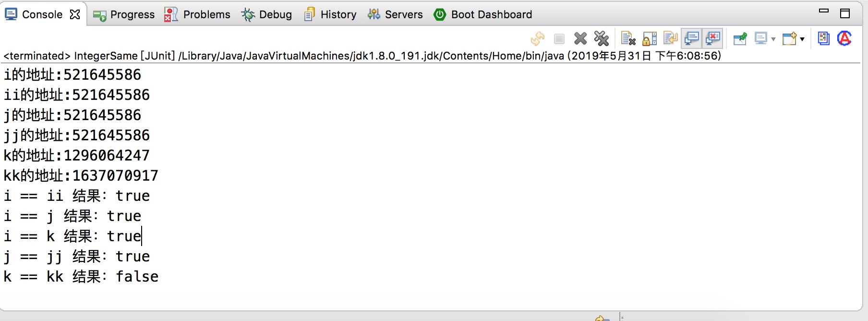Maximize the console panel
868x321 pixels.
(845, 13)
